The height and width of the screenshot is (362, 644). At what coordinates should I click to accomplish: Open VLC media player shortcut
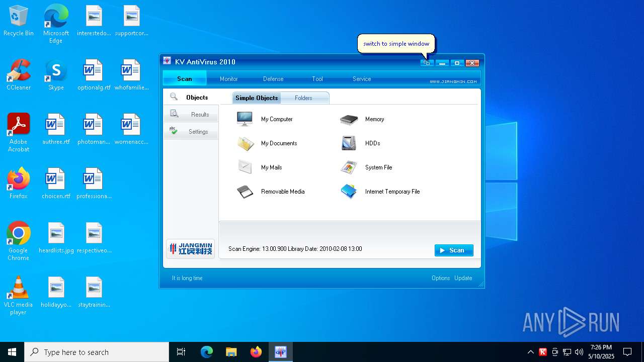tap(19, 296)
